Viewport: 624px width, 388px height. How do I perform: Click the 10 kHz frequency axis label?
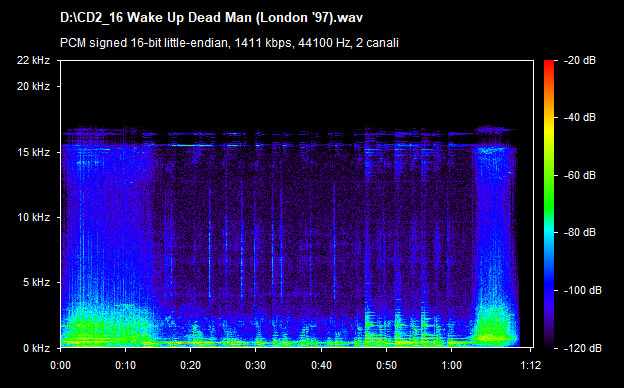33,217
